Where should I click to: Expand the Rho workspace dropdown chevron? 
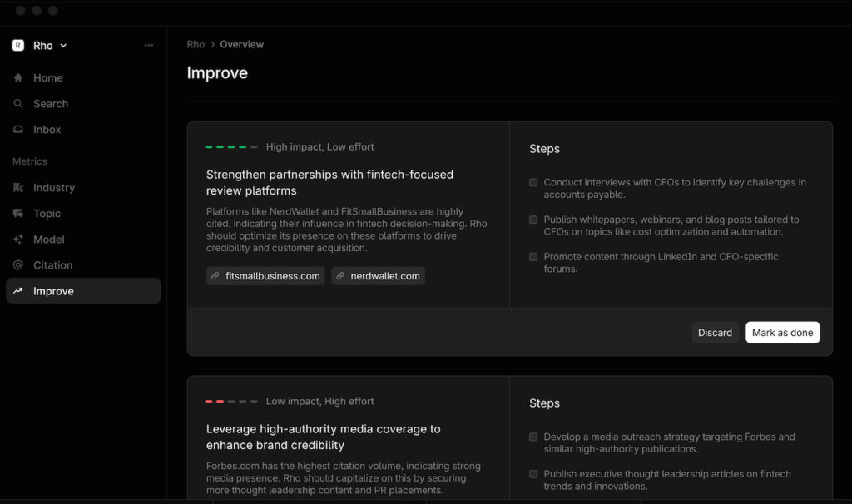tap(63, 46)
